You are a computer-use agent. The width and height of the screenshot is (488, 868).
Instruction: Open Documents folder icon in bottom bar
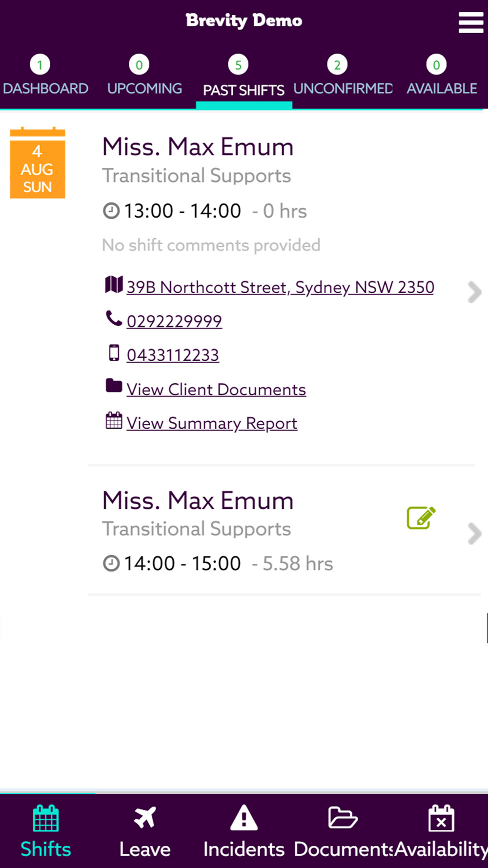point(343,817)
